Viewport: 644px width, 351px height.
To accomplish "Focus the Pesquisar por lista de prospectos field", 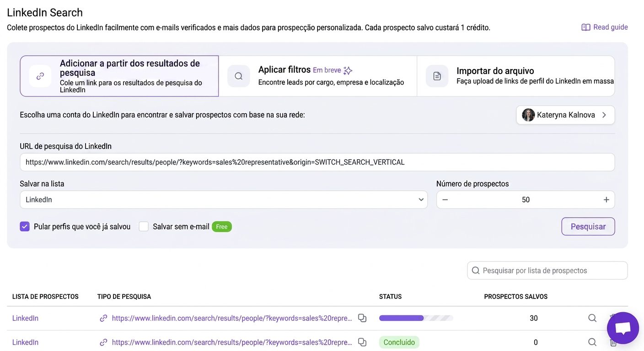I will 547,271.
